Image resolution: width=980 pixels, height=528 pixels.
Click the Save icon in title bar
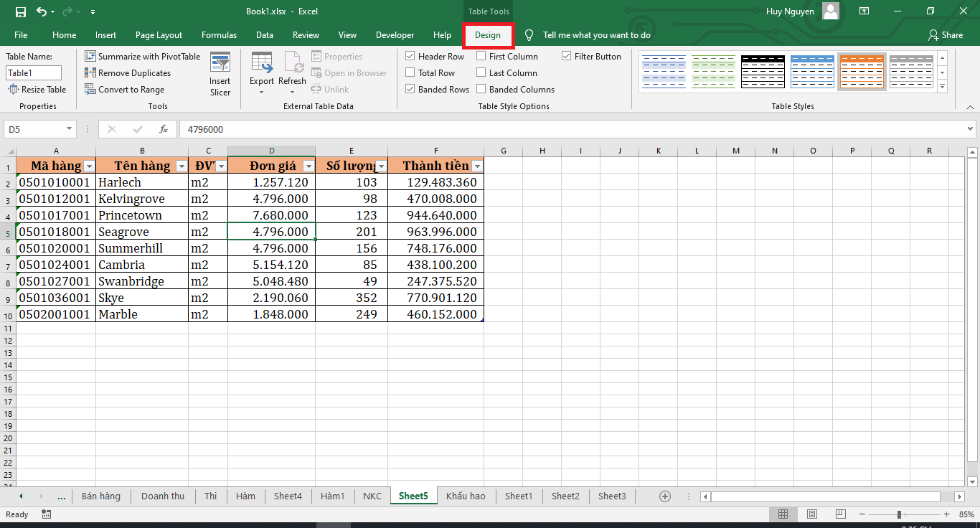click(20, 11)
